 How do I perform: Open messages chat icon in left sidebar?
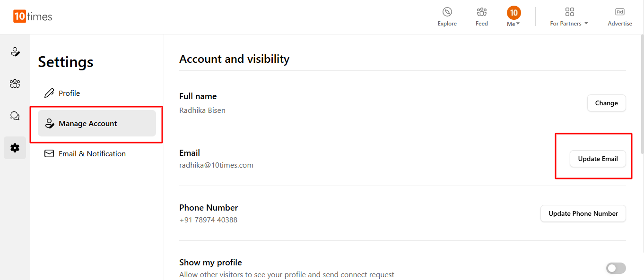tap(15, 116)
